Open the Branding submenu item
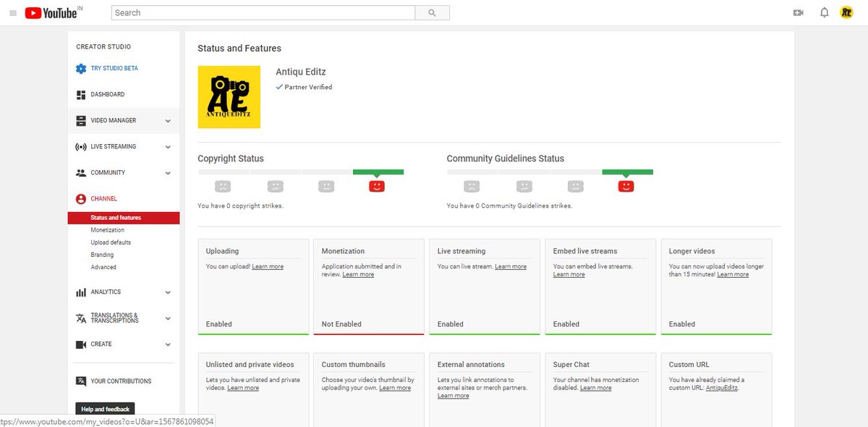This screenshot has width=868, height=427. coord(102,255)
